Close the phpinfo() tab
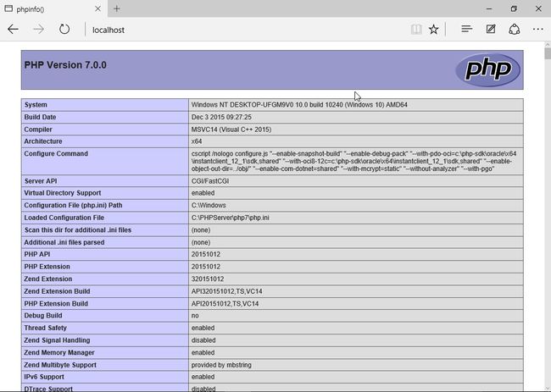The image size is (551, 392). pos(98,8)
